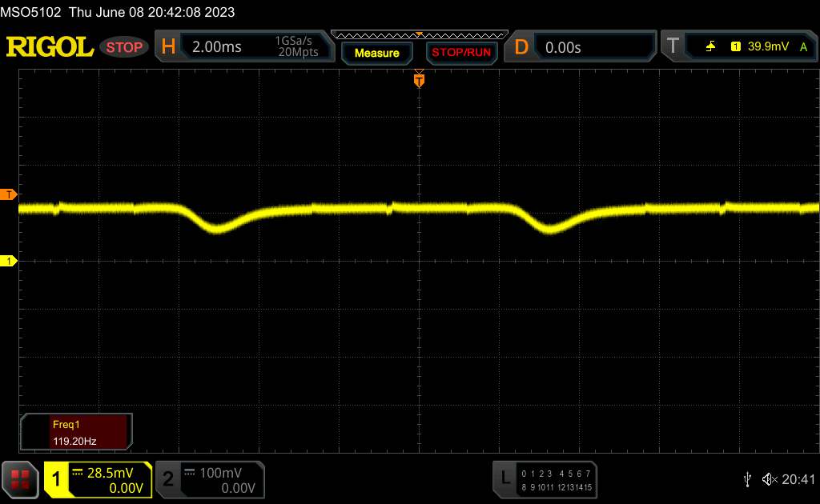
Task: Click the trigger mode A indicator
Action: tap(803, 47)
